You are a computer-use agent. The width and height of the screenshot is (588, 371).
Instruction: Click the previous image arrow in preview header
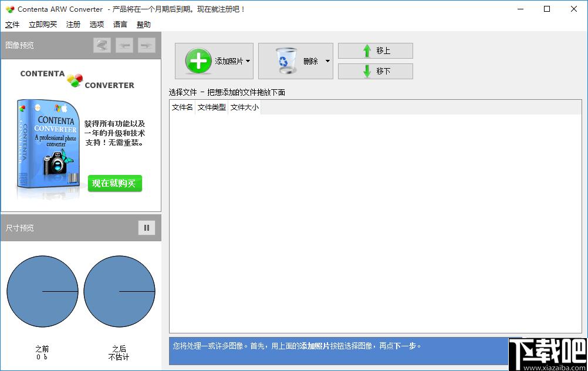click(x=124, y=45)
